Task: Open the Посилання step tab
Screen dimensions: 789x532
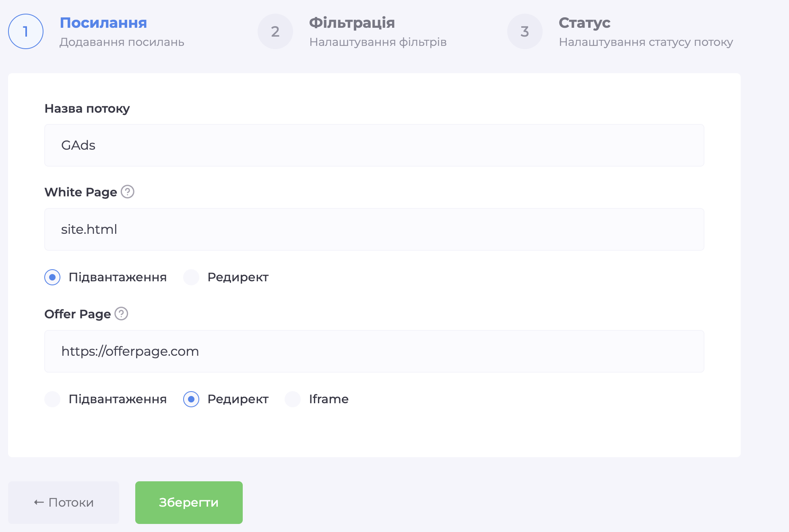Action: coord(103,23)
